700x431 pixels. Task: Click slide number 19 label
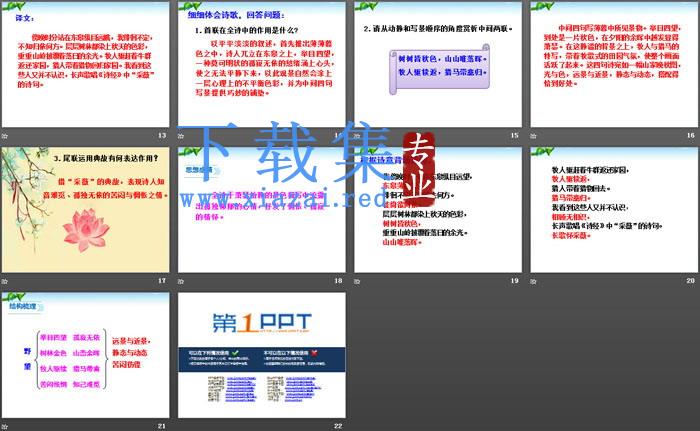click(515, 280)
